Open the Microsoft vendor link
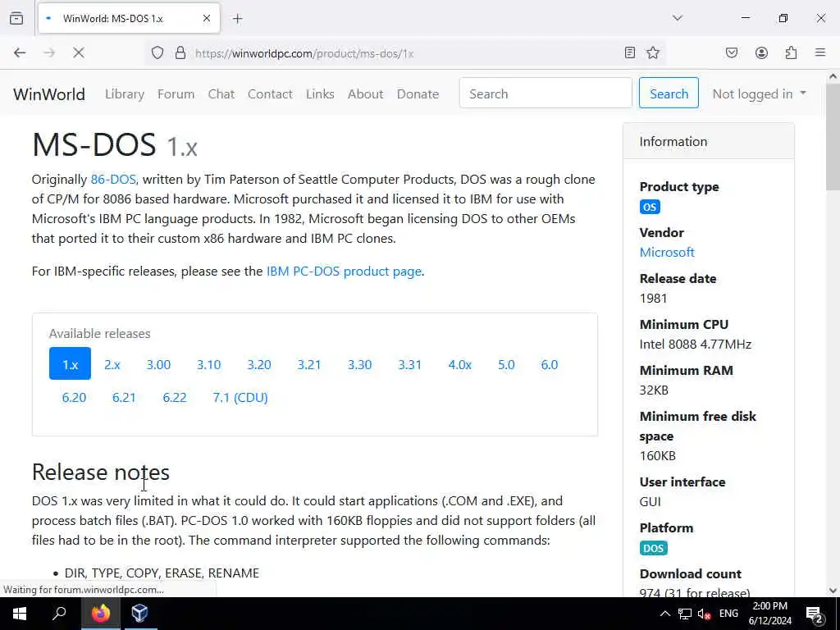The image size is (840, 630). tap(667, 253)
